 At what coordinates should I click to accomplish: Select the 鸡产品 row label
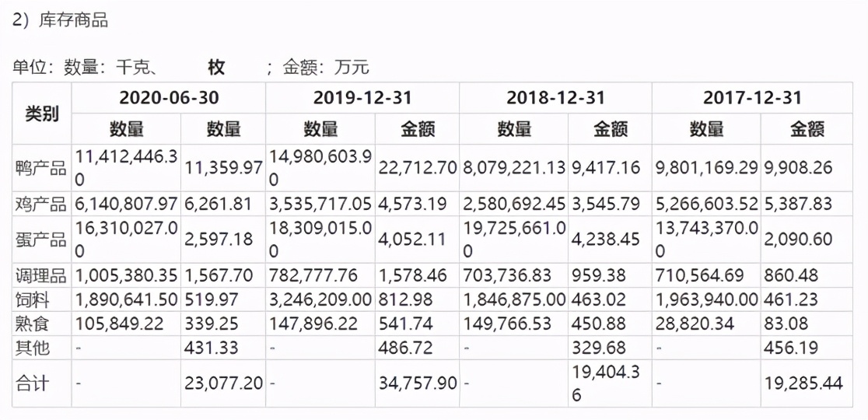42,204
